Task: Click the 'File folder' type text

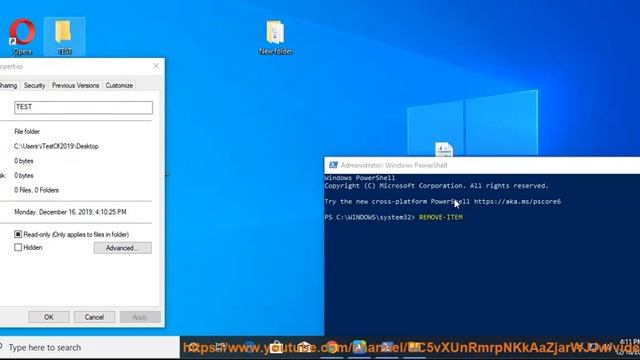Action: point(27,131)
